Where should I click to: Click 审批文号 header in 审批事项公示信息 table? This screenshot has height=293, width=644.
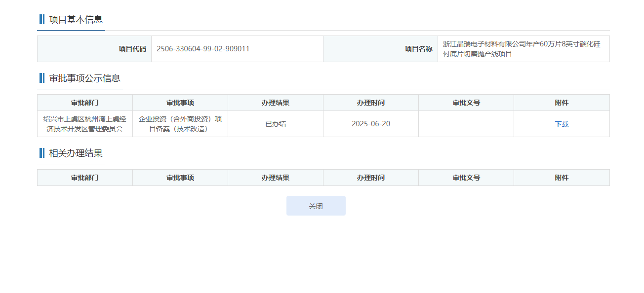click(466, 103)
